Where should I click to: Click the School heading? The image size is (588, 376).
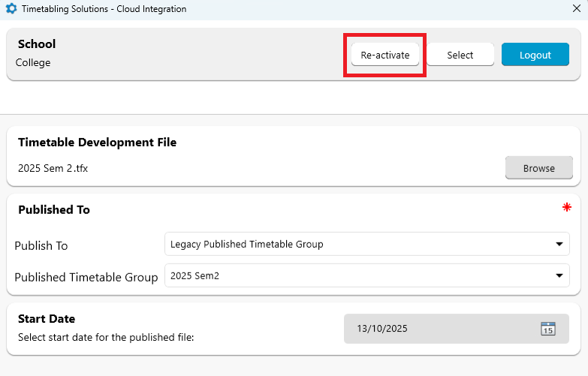click(37, 44)
